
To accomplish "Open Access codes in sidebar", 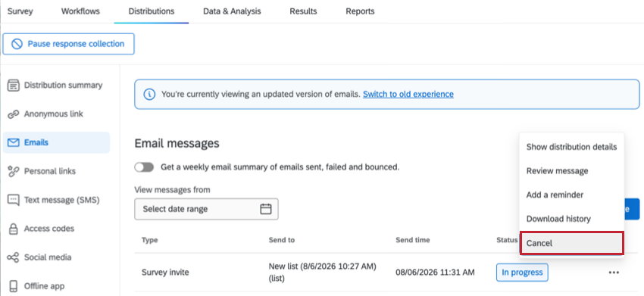I will [56, 229].
